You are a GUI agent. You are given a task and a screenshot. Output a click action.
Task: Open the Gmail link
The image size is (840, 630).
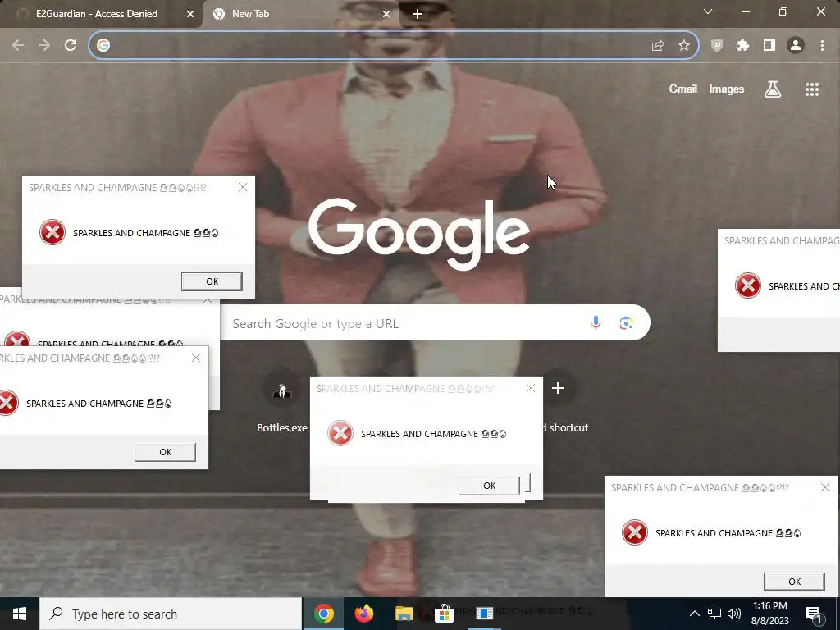tap(683, 89)
